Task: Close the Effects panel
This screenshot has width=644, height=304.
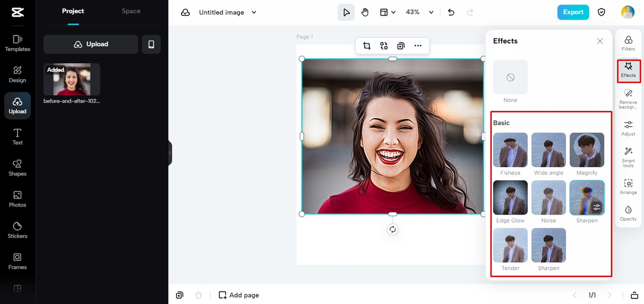Action: coord(600,41)
